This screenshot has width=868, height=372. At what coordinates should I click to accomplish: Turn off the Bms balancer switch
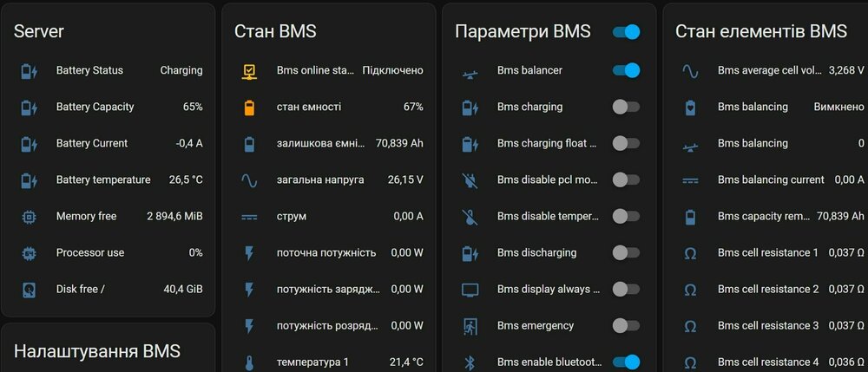click(x=626, y=70)
